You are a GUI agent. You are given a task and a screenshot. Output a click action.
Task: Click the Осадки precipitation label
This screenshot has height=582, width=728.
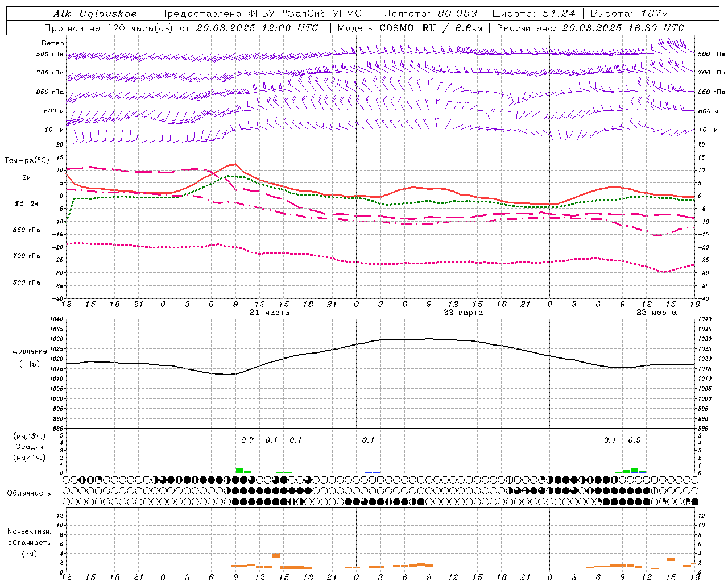[x=29, y=447]
